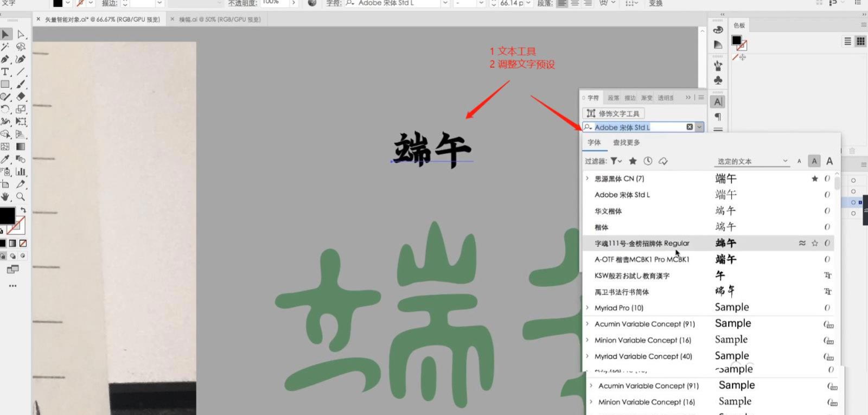Image resolution: width=868 pixels, height=415 pixels.
Task: Select the Direct Selection tool
Action: click(x=21, y=34)
